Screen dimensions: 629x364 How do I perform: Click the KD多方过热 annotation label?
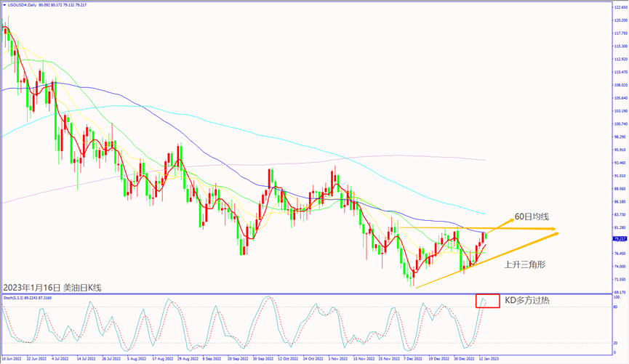(527, 300)
